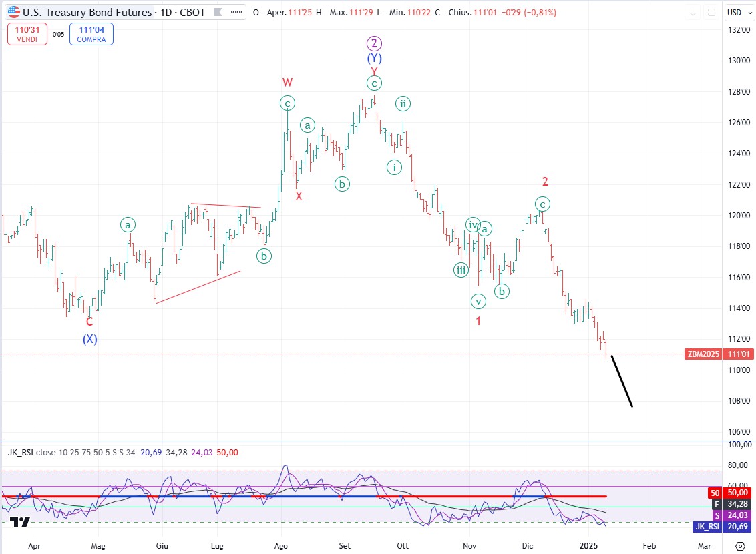Click the 111'04 COMPRA buy button

91,34
